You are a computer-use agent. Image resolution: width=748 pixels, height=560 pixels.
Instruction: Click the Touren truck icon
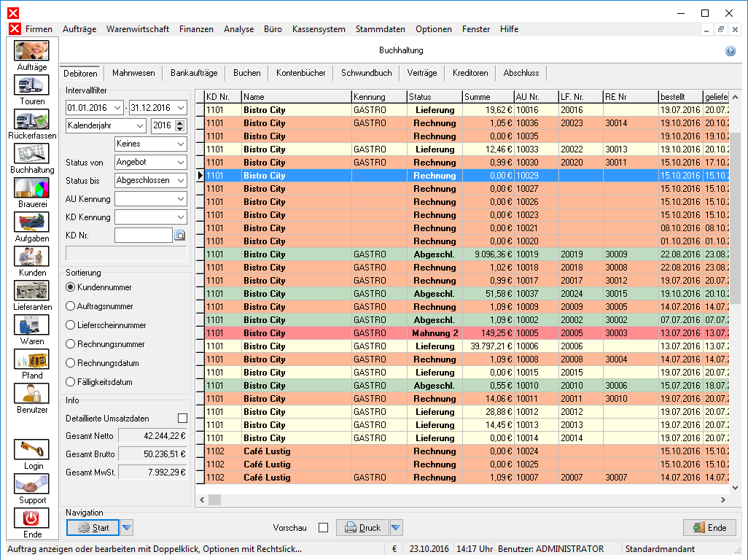[31, 85]
